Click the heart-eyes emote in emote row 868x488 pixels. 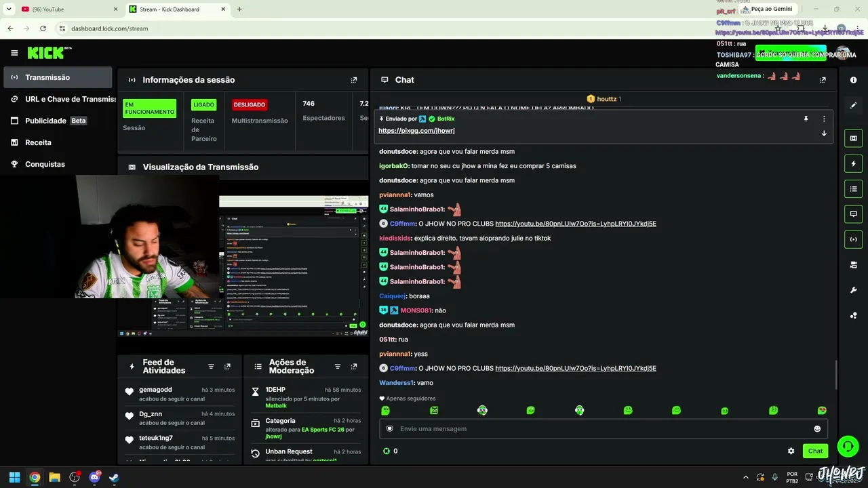(x=822, y=410)
